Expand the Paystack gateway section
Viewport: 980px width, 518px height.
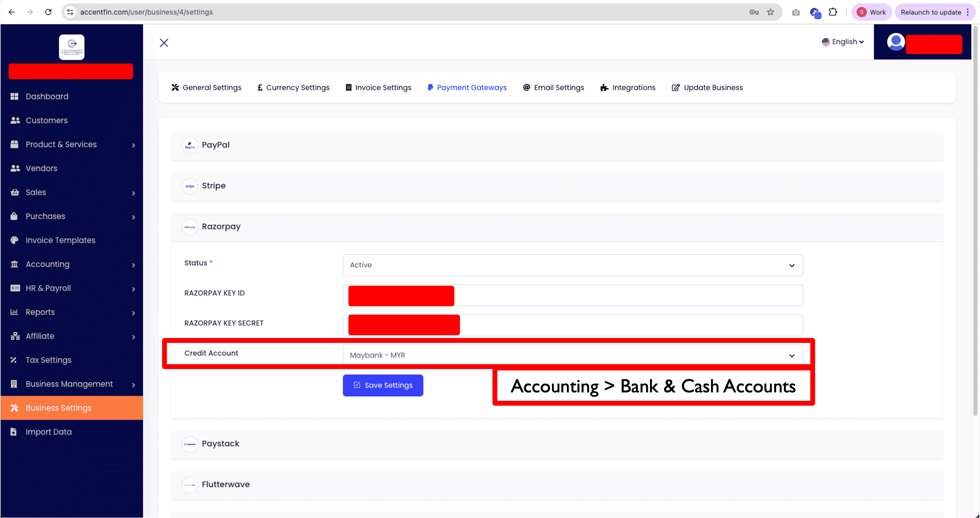(220, 444)
